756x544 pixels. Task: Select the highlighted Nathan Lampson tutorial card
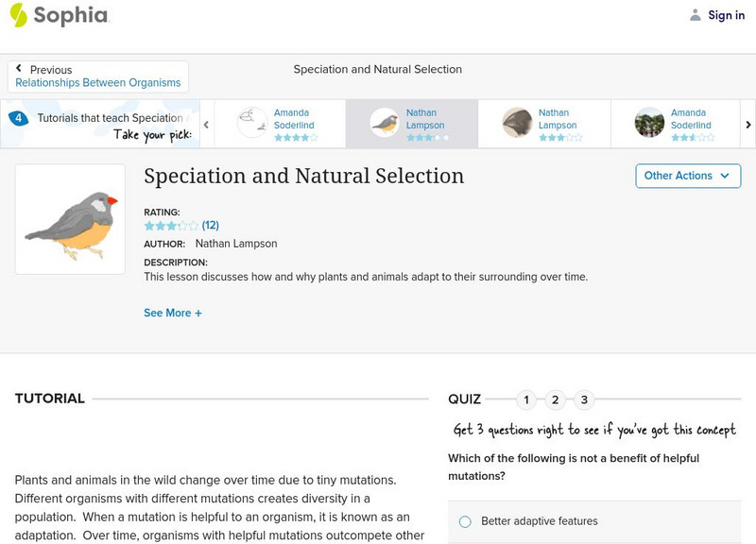(x=411, y=124)
